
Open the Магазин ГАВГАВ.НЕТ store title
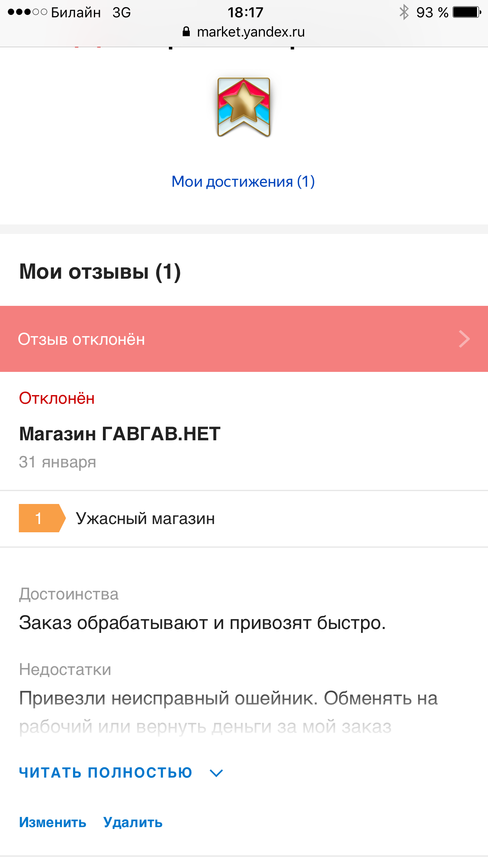pyautogui.click(x=120, y=434)
